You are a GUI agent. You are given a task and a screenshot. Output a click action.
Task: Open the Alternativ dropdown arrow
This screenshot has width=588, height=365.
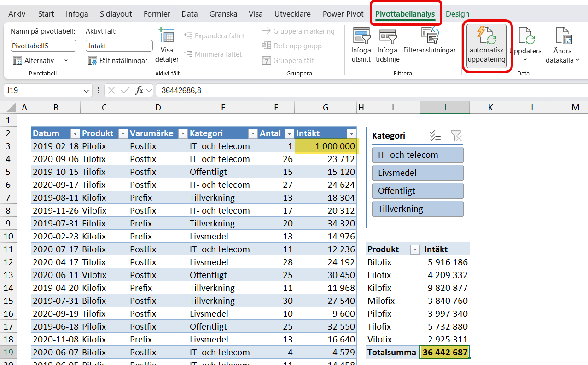click(x=65, y=60)
